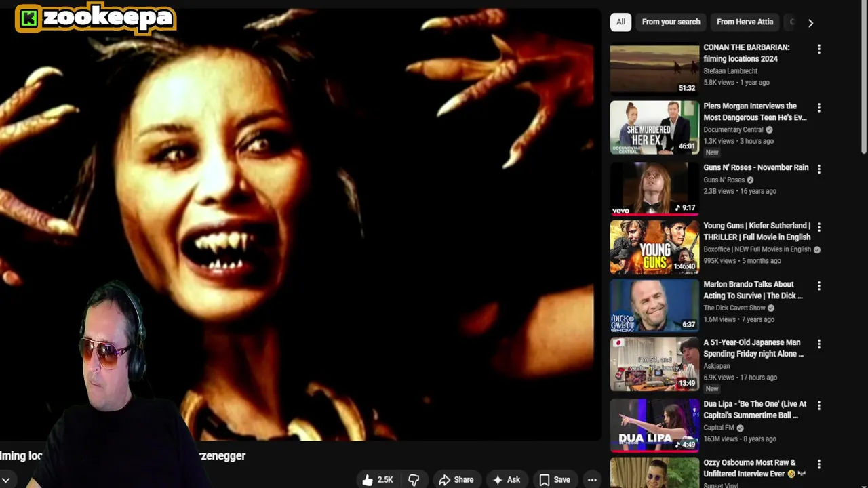Screen dimensions: 868x488
Task: Open options menu for Young Guns video
Action: coord(819,227)
